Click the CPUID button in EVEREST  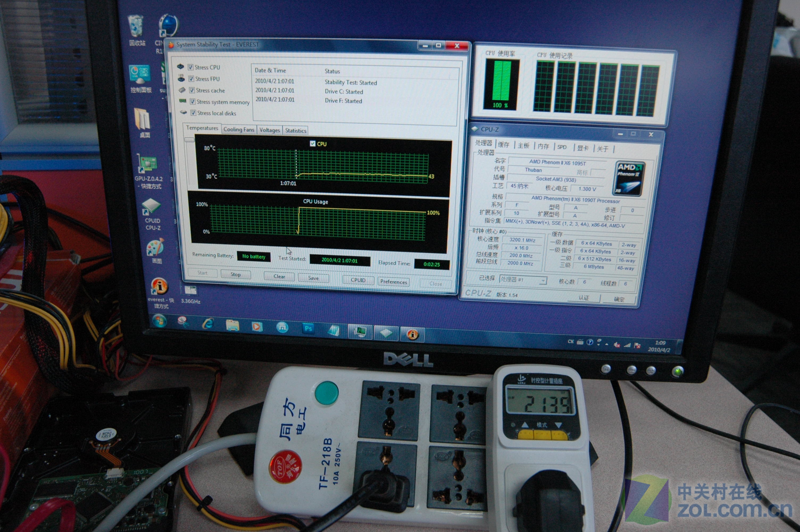click(358, 280)
